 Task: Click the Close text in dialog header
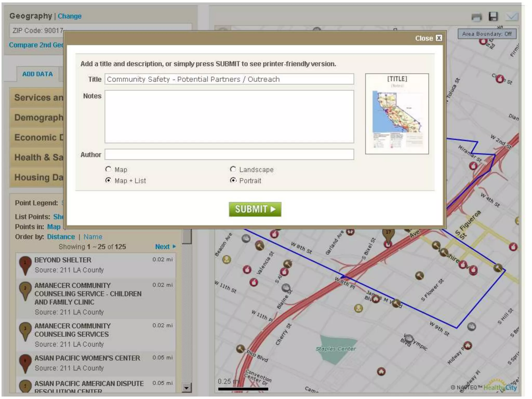point(424,38)
